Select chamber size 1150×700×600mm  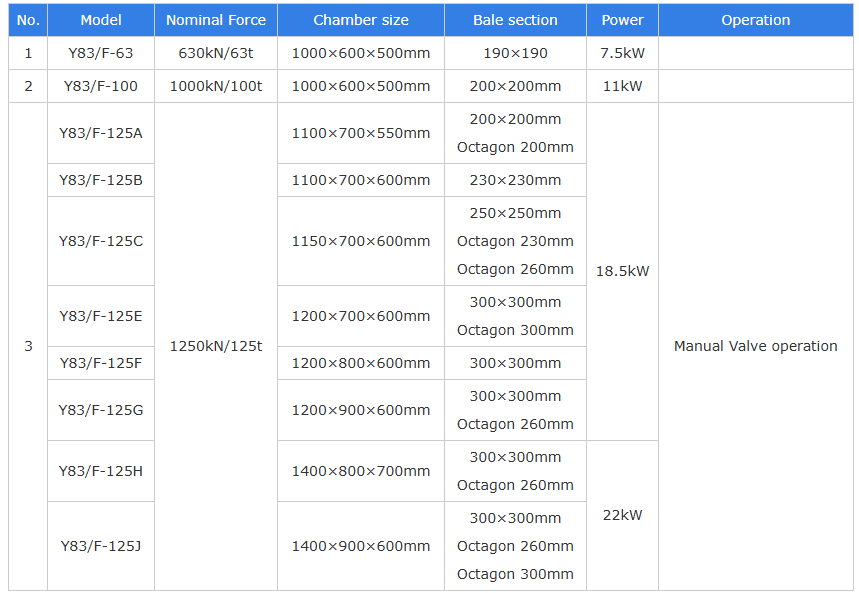pyautogui.click(x=361, y=241)
